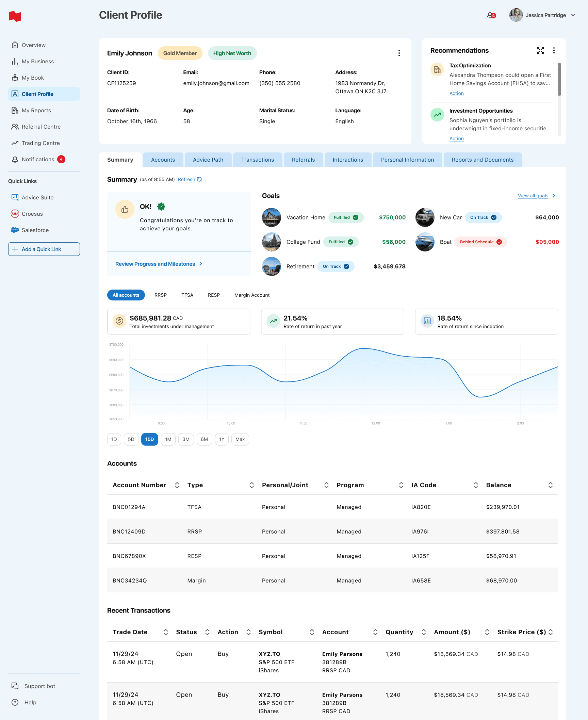Click the past year return trend icon
Viewport: 588px width, 720px height.
[273, 321]
